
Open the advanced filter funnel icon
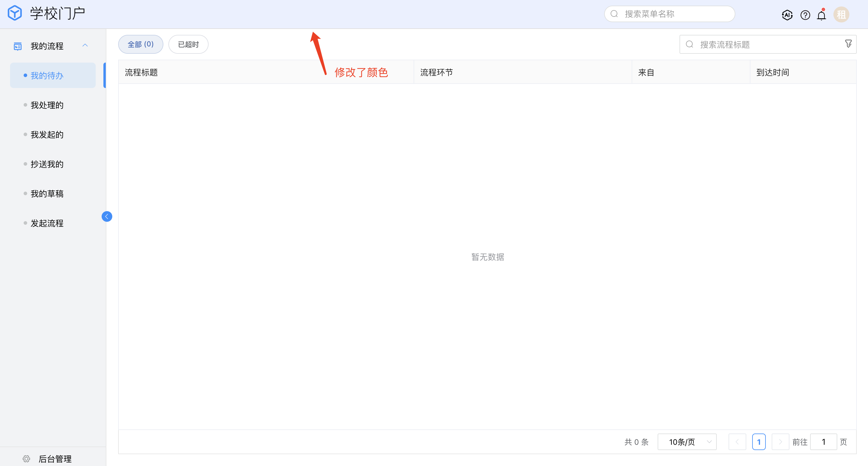(x=849, y=43)
